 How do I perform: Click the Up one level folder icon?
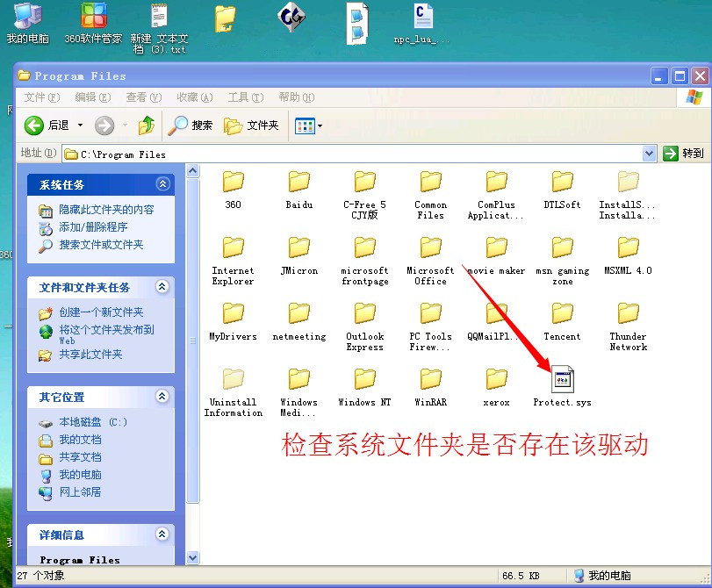[147, 125]
